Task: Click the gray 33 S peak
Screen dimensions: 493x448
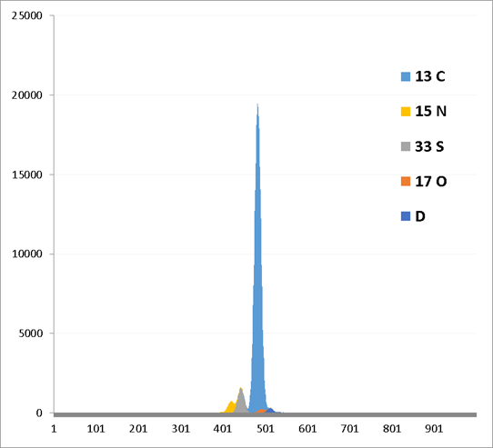Action: coord(241,403)
